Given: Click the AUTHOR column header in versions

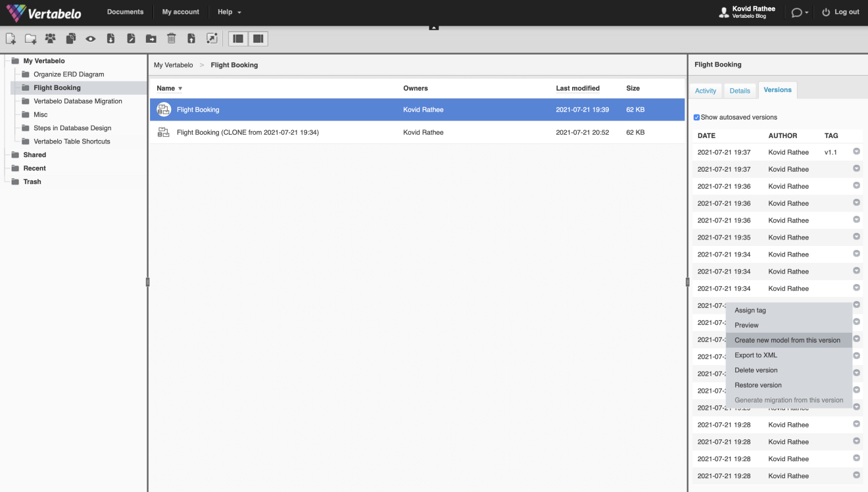Looking at the screenshot, I should click(x=783, y=135).
